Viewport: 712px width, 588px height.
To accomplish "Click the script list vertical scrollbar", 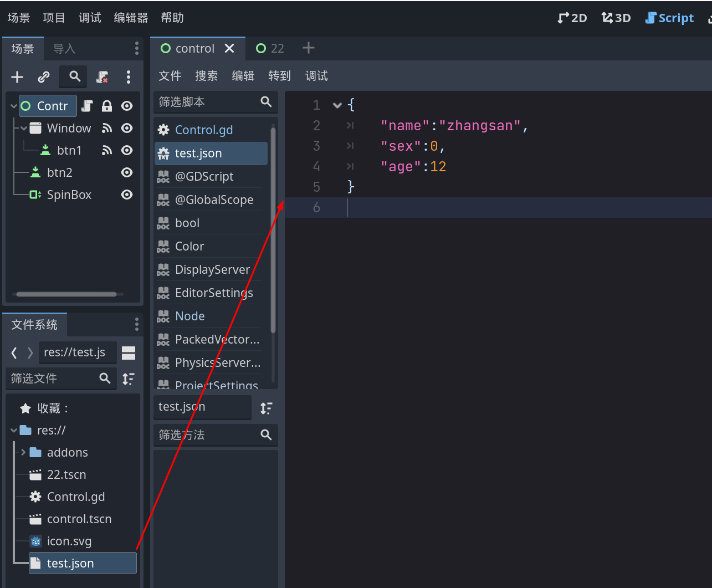I will pyautogui.click(x=273, y=229).
